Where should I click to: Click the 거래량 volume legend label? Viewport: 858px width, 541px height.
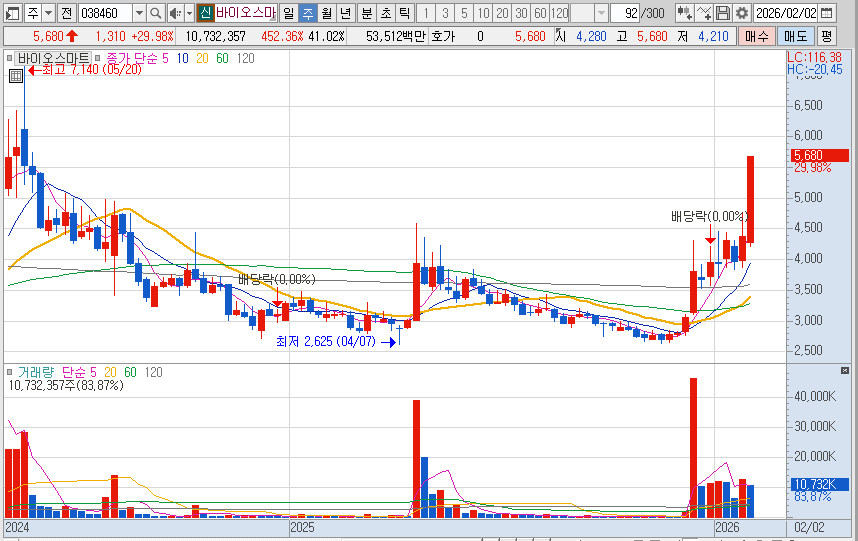point(36,373)
